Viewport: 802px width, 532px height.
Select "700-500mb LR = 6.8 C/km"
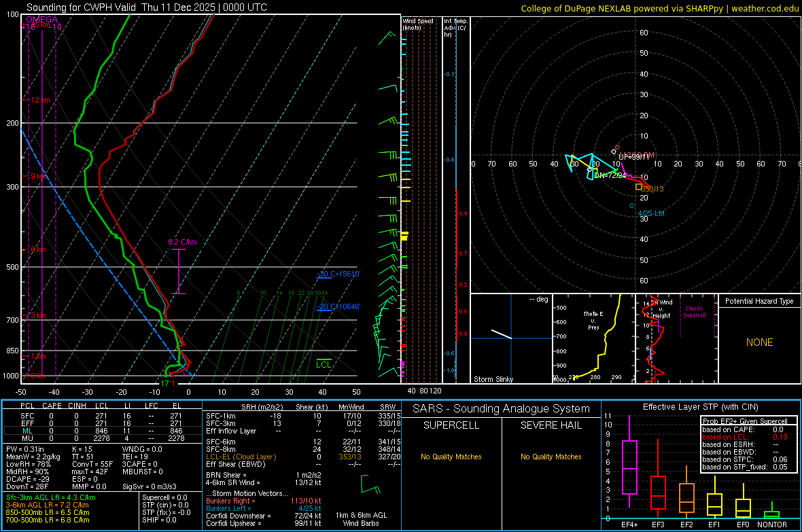coord(47,520)
